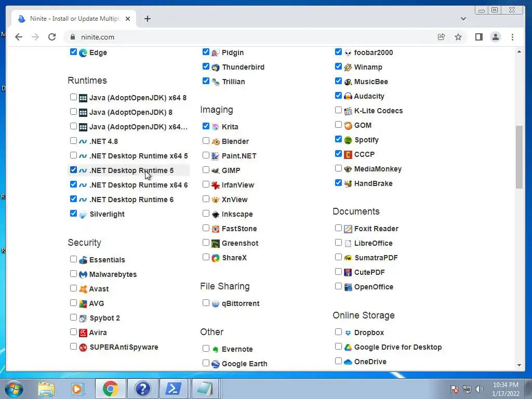Uncheck the Krita checkbox
This screenshot has width=532, height=399.
[x=206, y=126]
